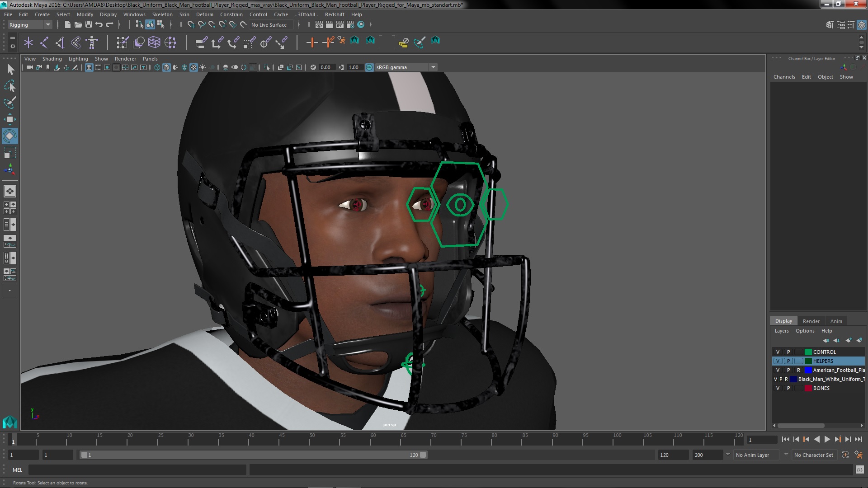This screenshot has width=868, height=488.
Task: Activate the Move tool
Action: [10, 119]
